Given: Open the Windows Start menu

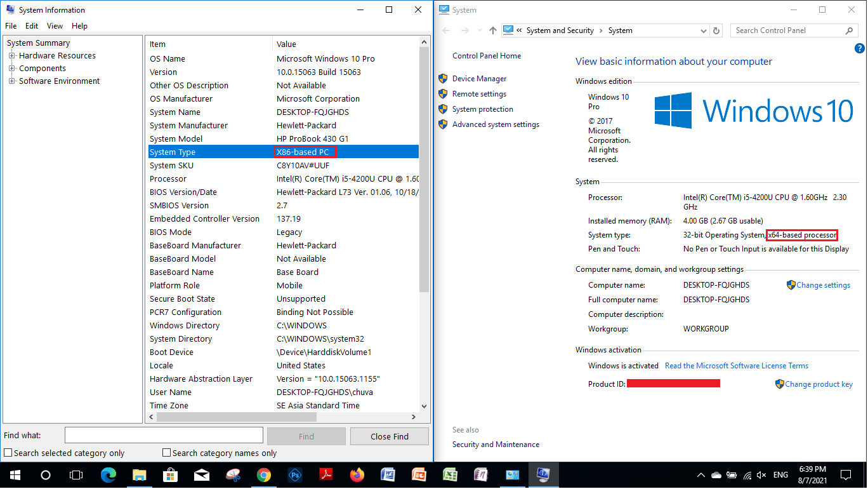Looking at the screenshot, I should [15, 474].
